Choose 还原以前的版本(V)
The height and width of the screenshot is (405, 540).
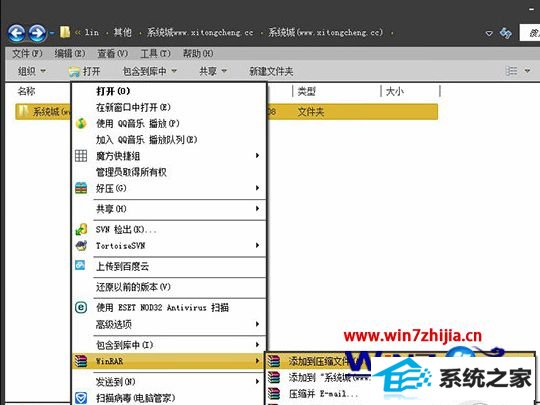tap(169, 287)
